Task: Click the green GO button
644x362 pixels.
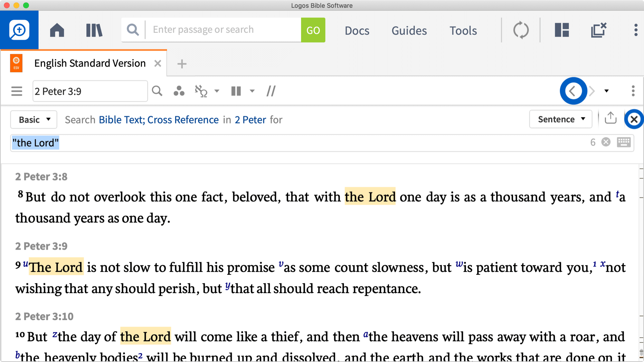Action: tap(313, 30)
